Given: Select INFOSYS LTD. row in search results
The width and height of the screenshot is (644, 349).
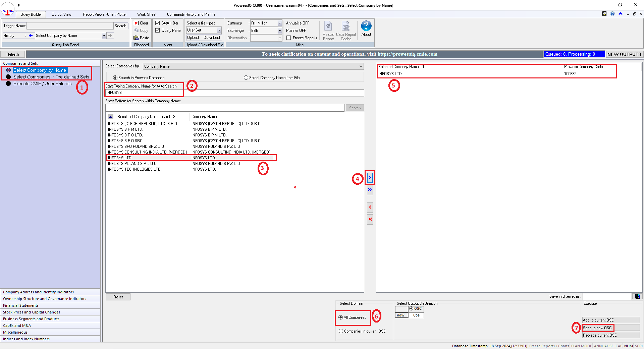Looking at the screenshot, I should (x=191, y=158).
